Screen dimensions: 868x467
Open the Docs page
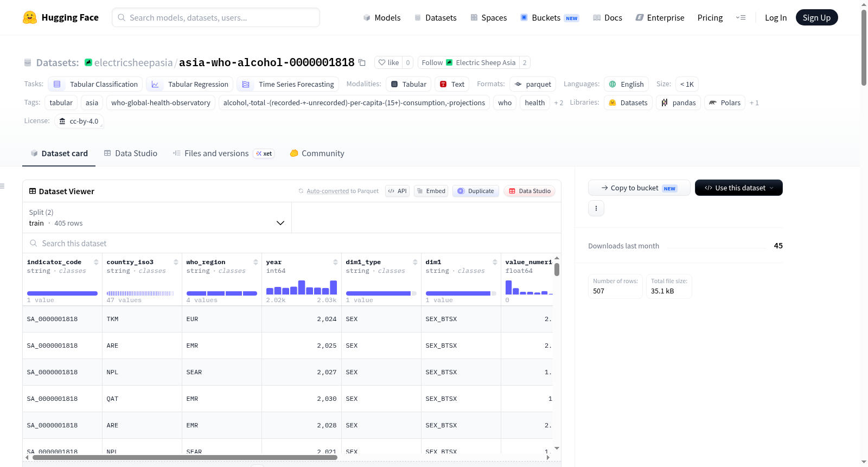coord(608,17)
